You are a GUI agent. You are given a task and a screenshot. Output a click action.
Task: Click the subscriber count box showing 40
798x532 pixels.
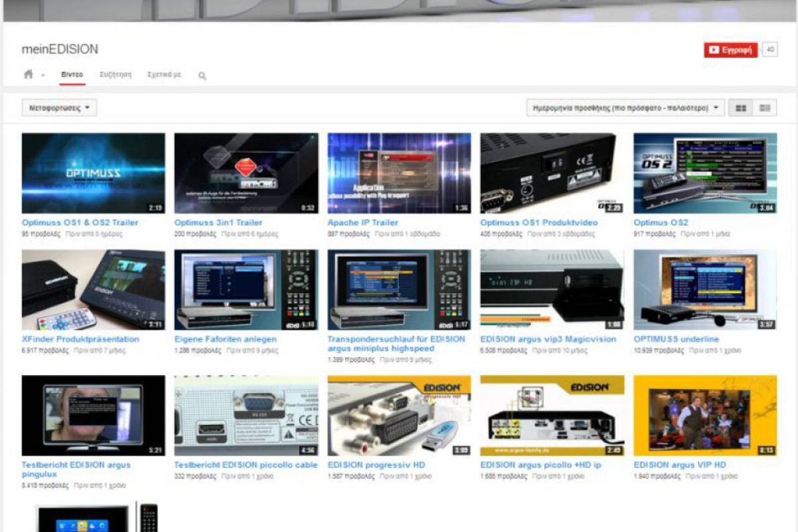click(771, 49)
